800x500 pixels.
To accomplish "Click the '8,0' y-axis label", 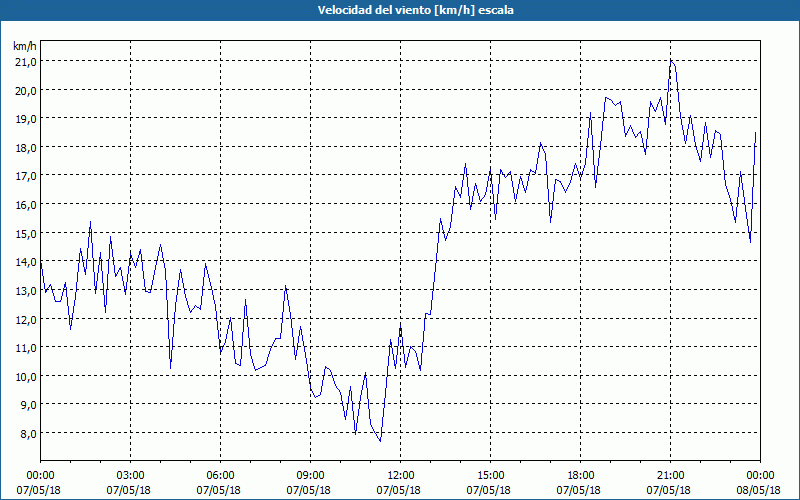I will click(x=28, y=433).
